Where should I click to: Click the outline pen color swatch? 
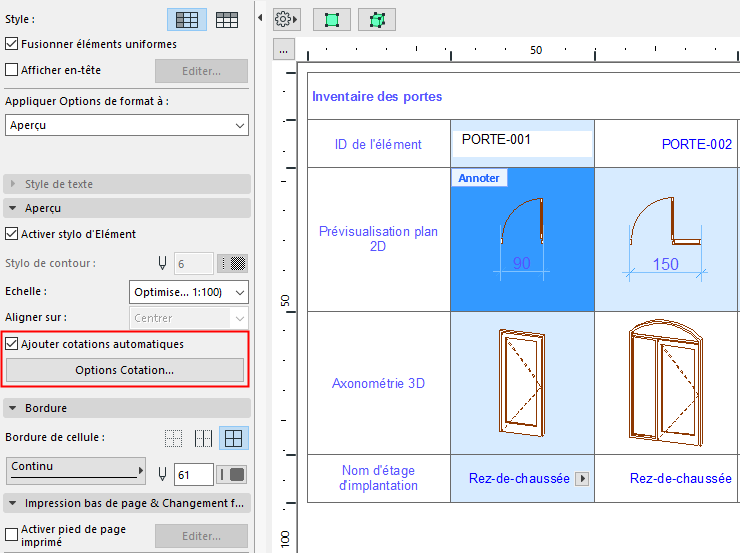233,263
